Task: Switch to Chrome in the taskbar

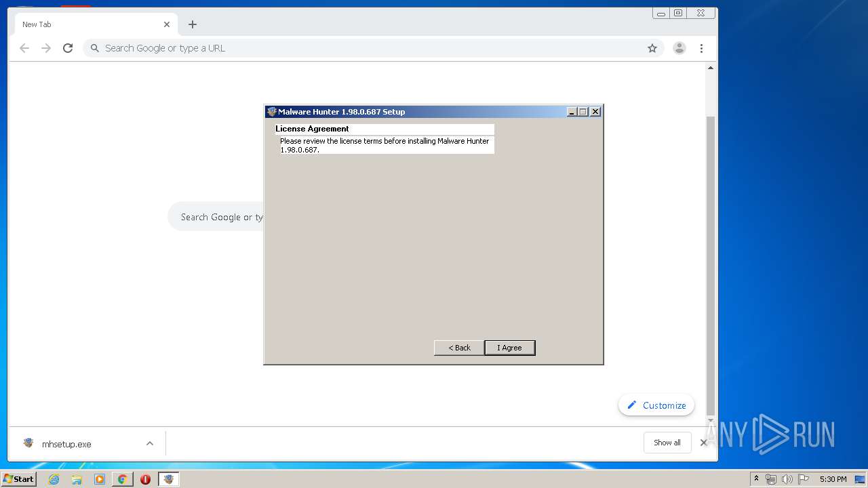Action: [x=122, y=479]
